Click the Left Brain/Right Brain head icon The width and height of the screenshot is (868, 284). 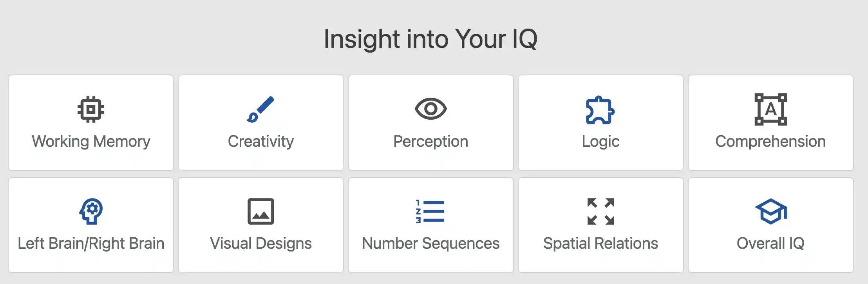click(x=91, y=211)
